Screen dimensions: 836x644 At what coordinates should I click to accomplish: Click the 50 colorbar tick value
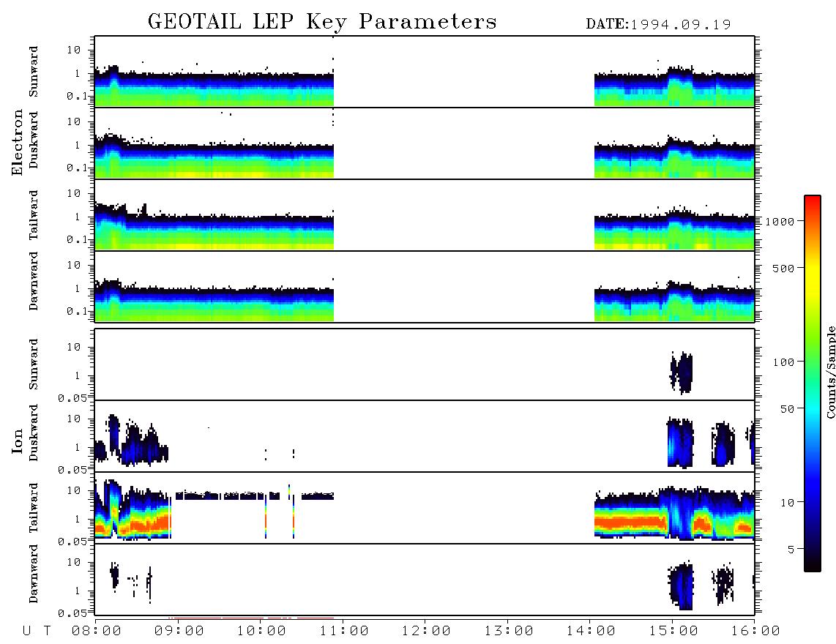788,409
